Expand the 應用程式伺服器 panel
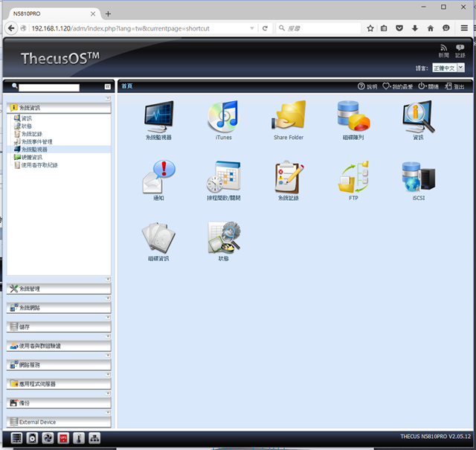This screenshot has width=476, height=450. pos(59,384)
